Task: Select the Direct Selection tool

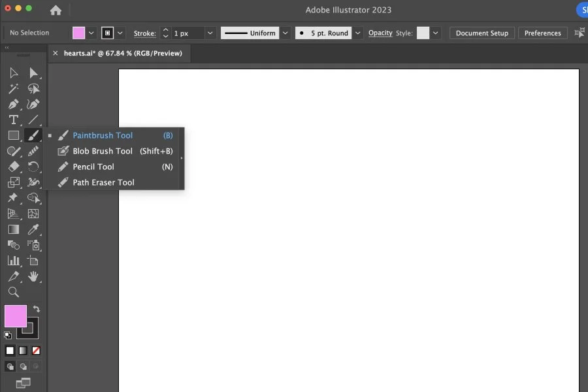Action: pyautogui.click(x=33, y=73)
